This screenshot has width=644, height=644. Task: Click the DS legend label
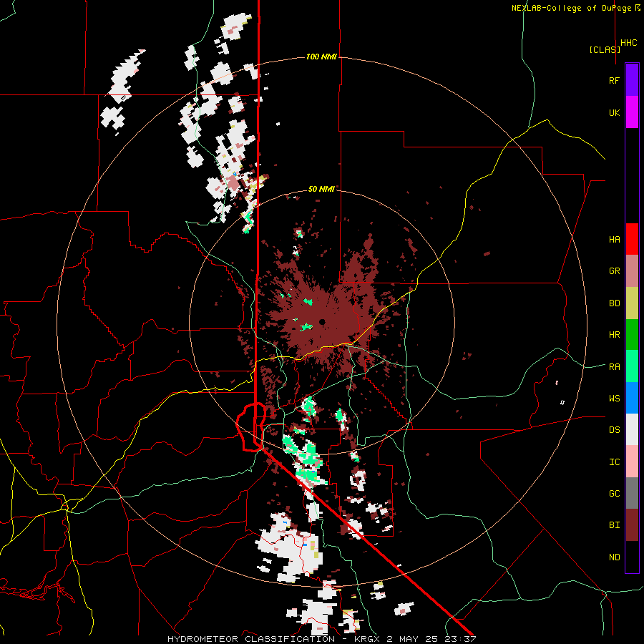614,430
